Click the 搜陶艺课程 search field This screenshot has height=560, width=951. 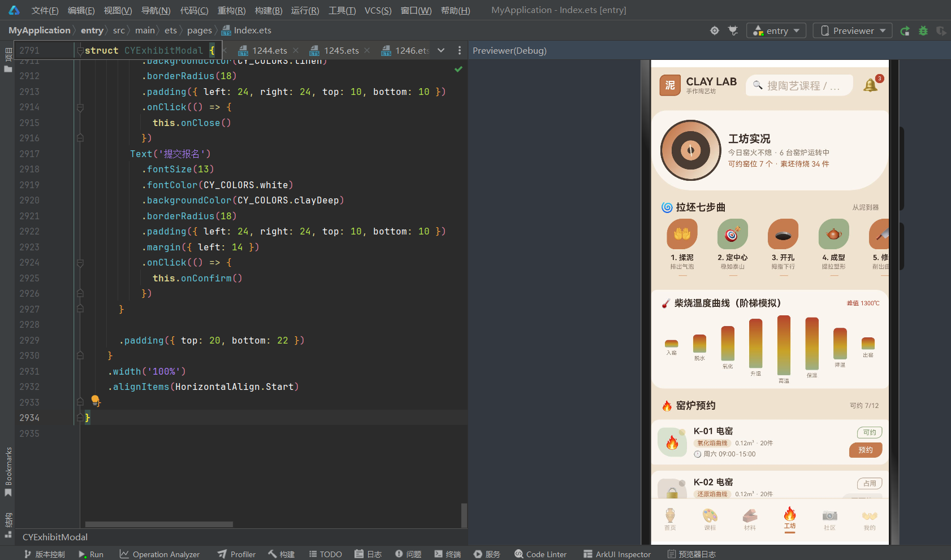pos(799,85)
